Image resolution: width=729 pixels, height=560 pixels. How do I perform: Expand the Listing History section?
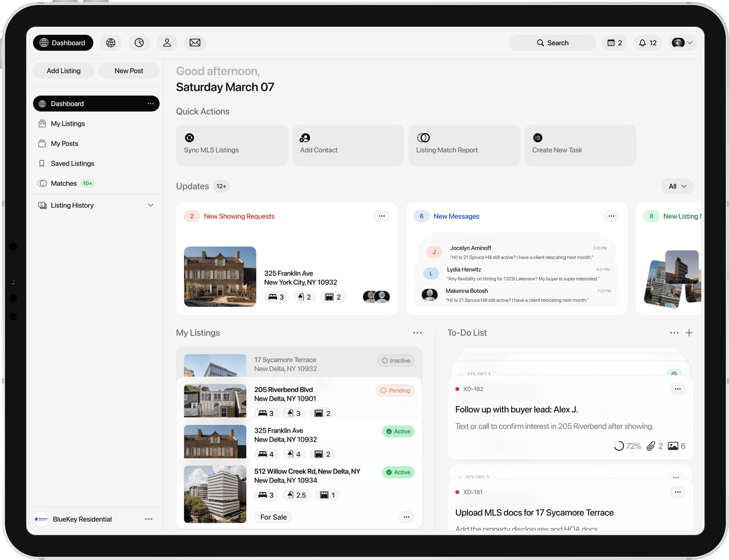click(x=150, y=205)
